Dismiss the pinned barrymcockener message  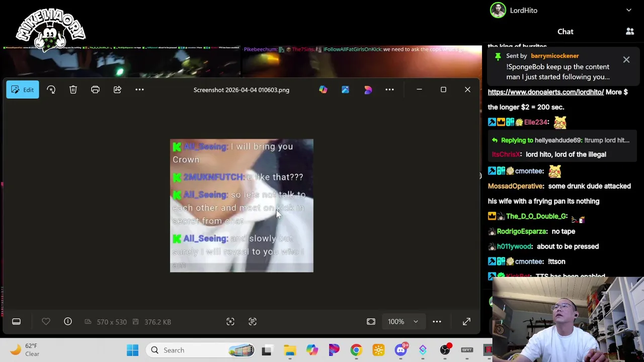click(x=626, y=60)
